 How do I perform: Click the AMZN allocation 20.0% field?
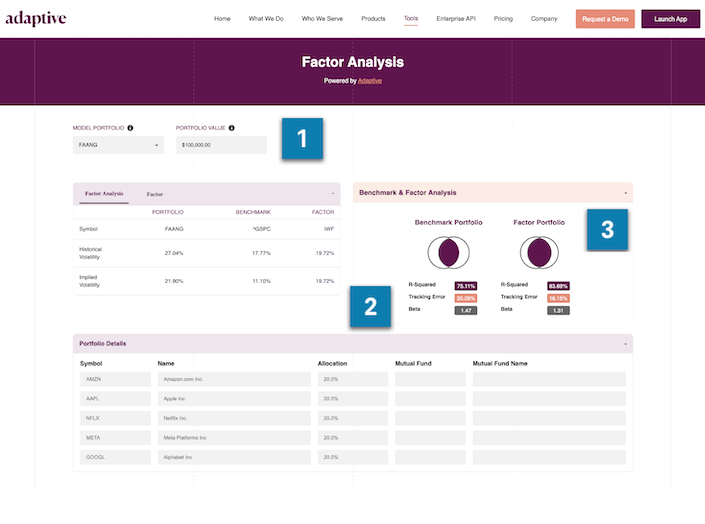pos(353,379)
